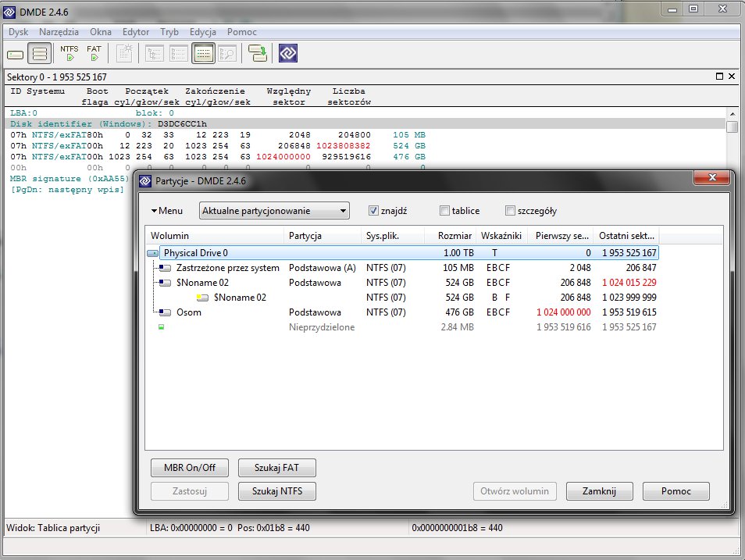
Task: Click the partition table vertical scrollbar thumb
Action: [733, 127]
